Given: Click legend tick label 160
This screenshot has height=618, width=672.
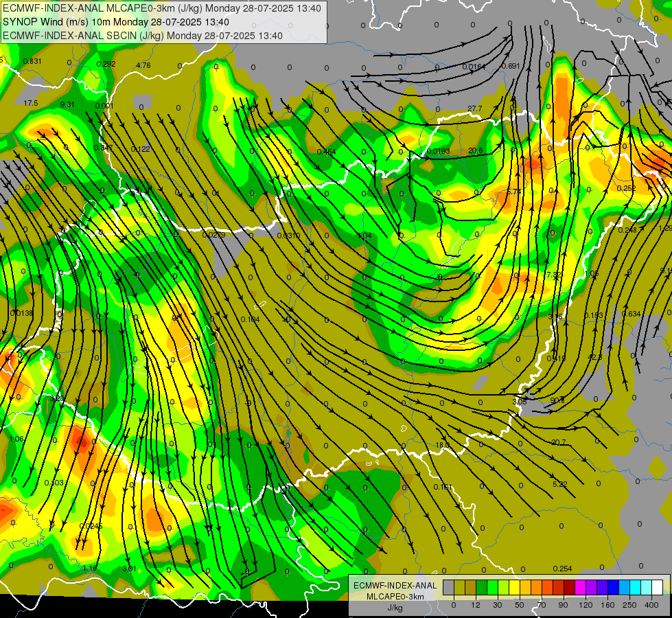Looking at the screenshot, I should coord(607,605).
